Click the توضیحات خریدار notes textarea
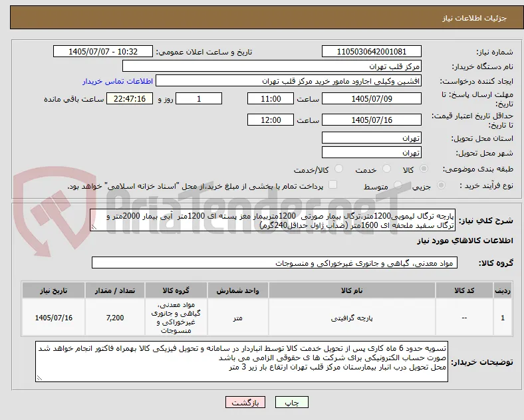This screenshot has height=420, width=524. [x=241, y=362]
